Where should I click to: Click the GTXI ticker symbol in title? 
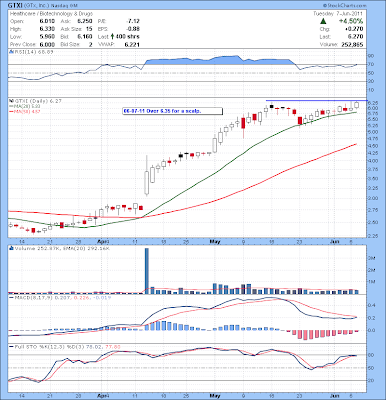14,6
